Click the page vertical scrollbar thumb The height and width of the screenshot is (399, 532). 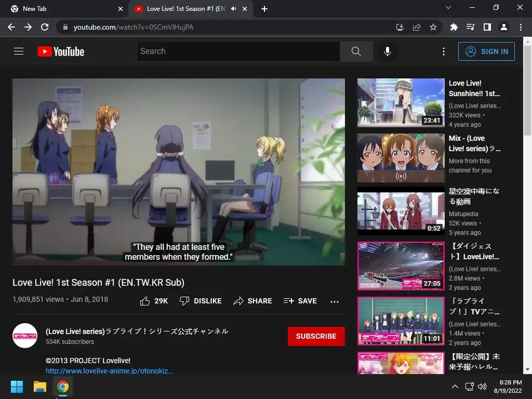(527, 90)
